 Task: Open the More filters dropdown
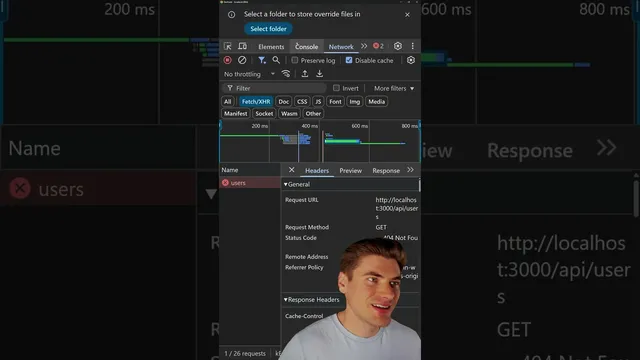394,89
